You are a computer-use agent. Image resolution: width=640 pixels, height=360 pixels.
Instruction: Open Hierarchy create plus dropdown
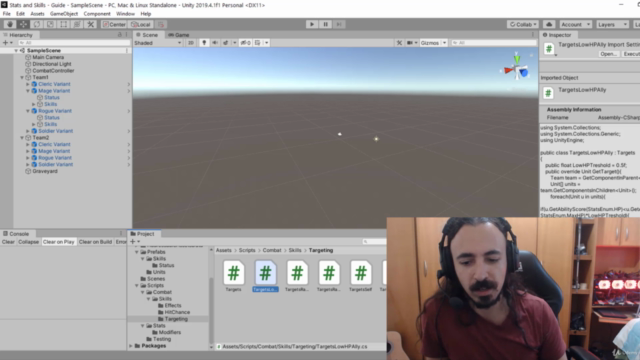(x=7, y=43)
